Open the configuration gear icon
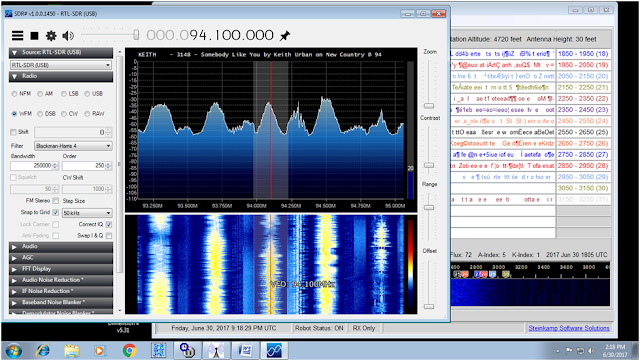Image resolution: width=640 pixels, height=361 pixels. pos(51,36)
